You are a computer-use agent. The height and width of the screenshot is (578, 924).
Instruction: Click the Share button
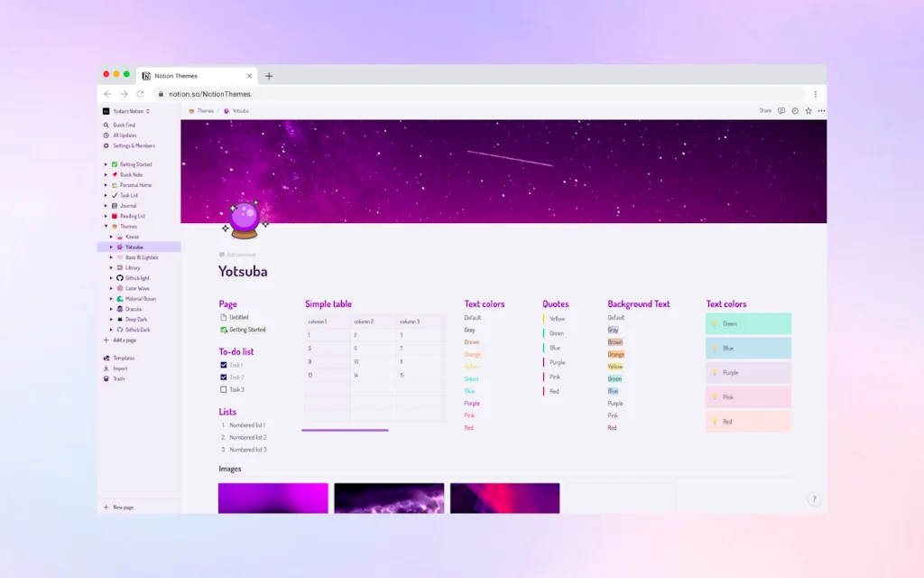pos(765,111)
